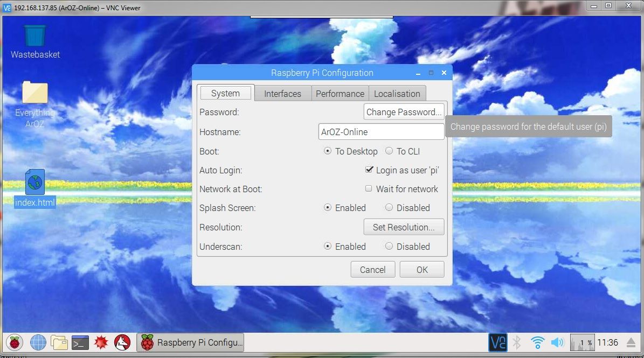The width and height of the screenshot is (644, 358).
Task: Click the Change Password button
Action: point(404,112)
